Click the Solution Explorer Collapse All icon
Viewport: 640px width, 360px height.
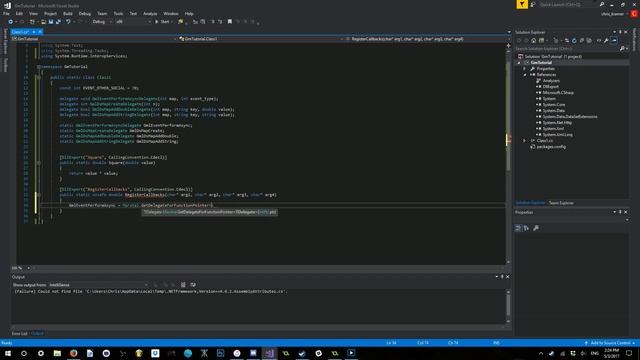click(582, 40)
